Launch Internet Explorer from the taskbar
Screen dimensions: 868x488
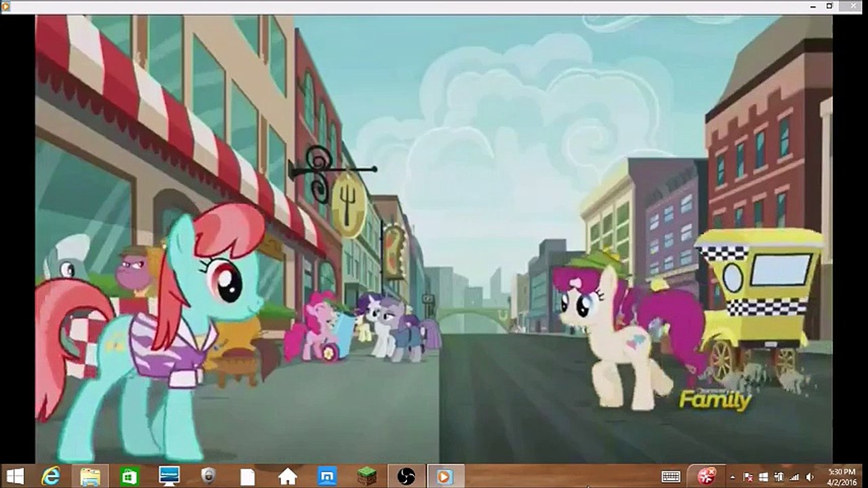click(51, 476)
